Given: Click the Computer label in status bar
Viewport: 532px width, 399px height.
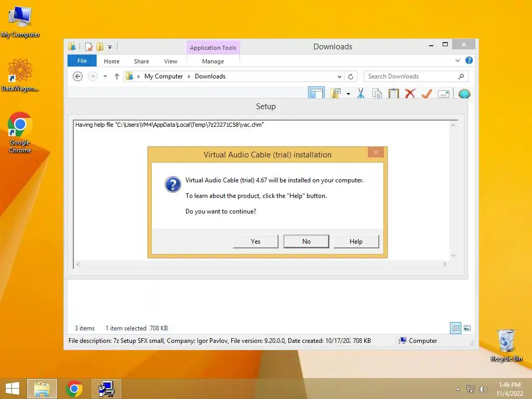Looking at the screenshot, I should coord(423,341).
